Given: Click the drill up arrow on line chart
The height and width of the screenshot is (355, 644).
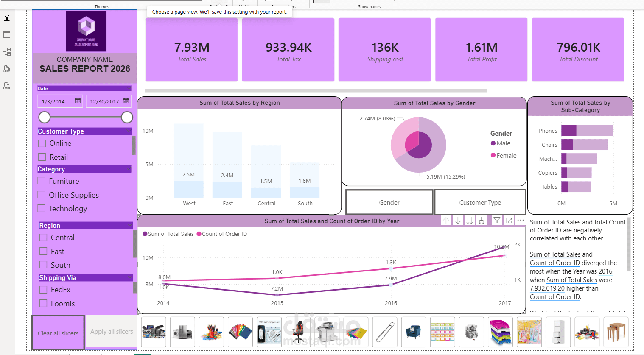Looking at the screenshot, I should [x=446, y=221].
